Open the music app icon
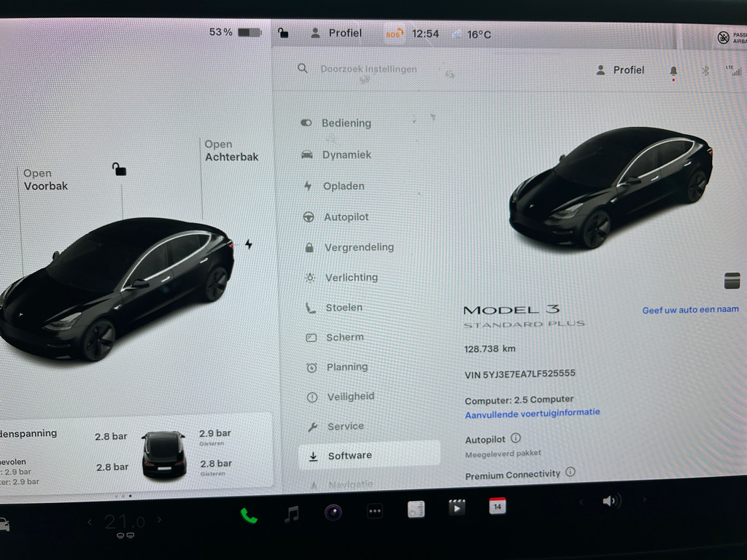Screen dimensions: 747x560 [x=292, y=514]
